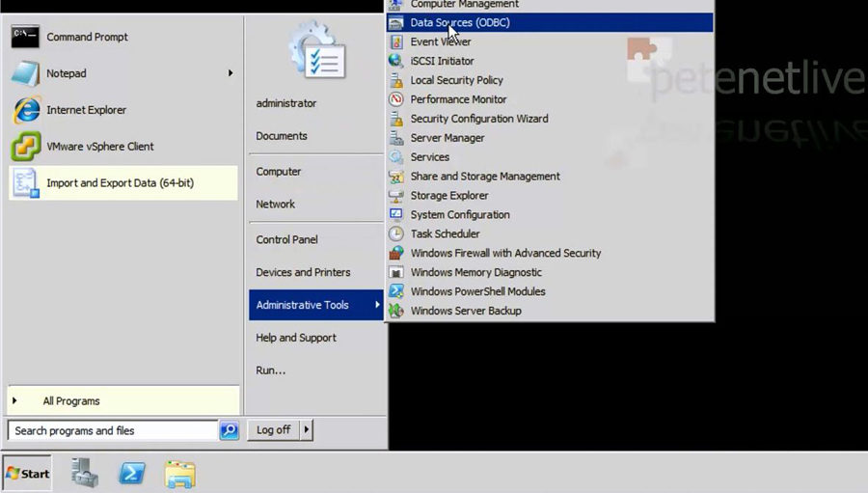Open Network from the Start menu
The image size is (868, 493).
click(275, 204)
